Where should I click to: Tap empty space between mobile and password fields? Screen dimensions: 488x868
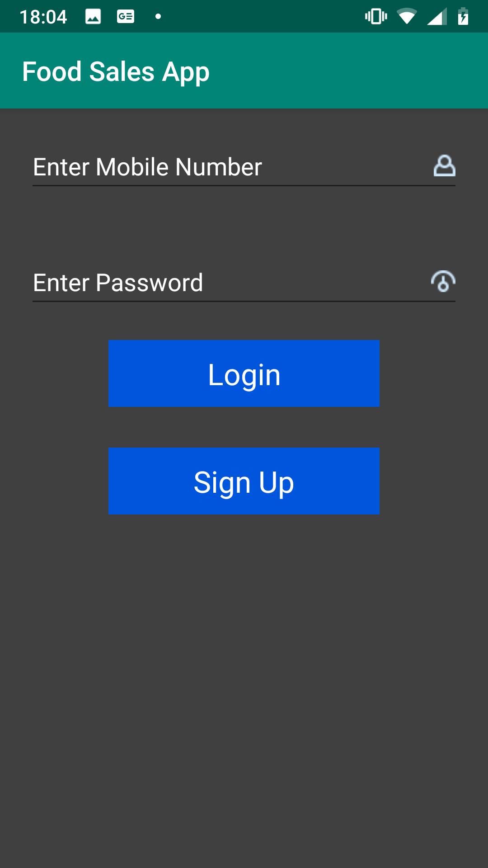244,225
